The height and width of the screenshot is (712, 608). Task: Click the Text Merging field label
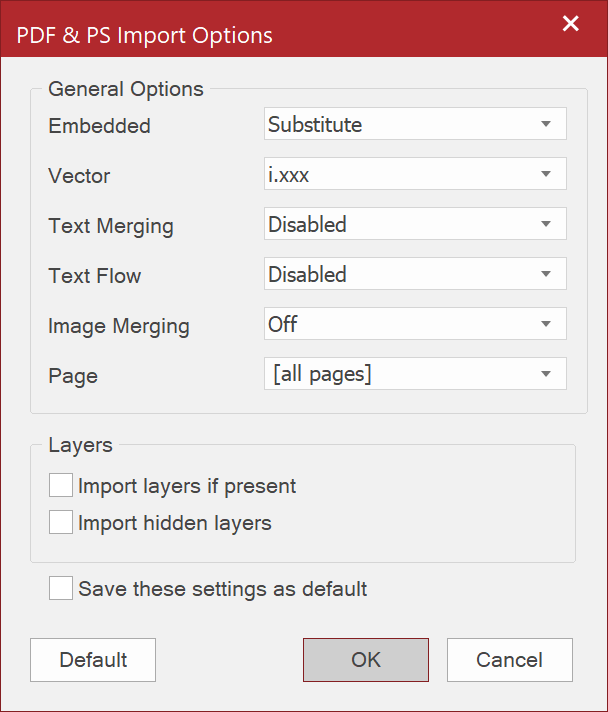click(111, 226)
